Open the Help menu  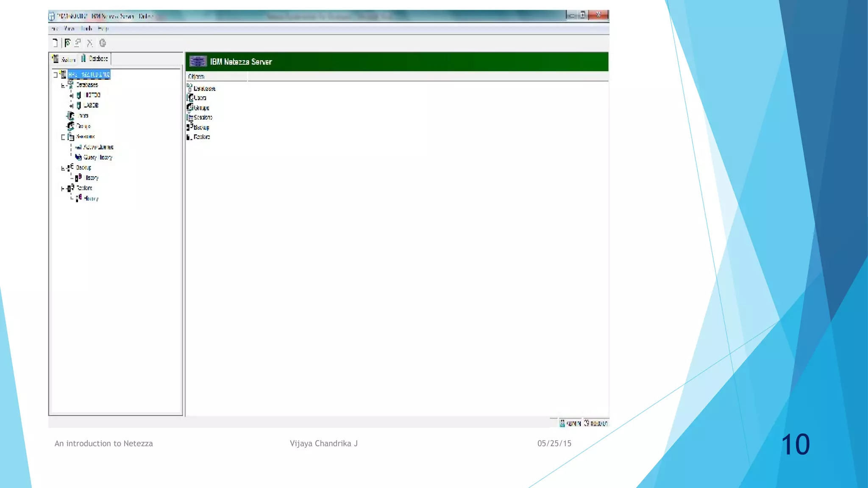[x=103, y=28]
